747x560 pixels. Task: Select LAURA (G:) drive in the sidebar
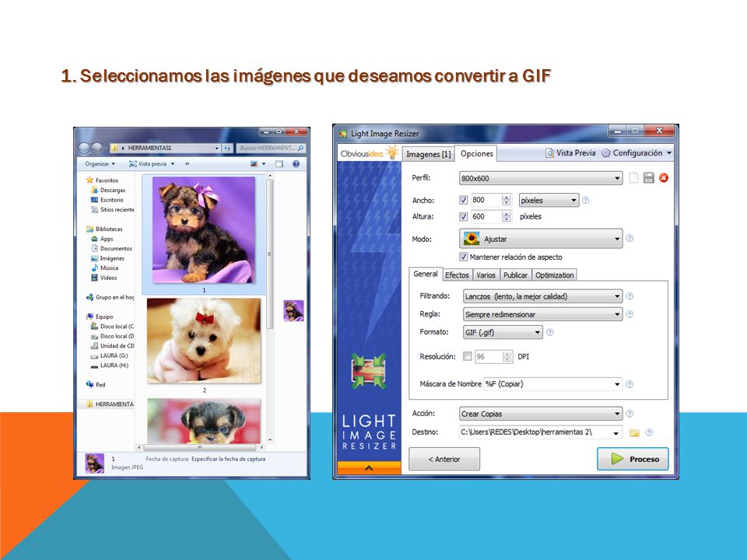114,355
